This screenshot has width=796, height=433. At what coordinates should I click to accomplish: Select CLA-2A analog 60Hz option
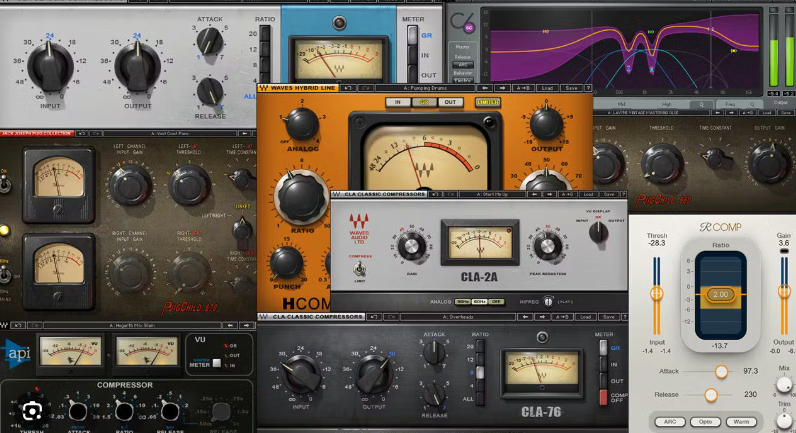point(479,302)
